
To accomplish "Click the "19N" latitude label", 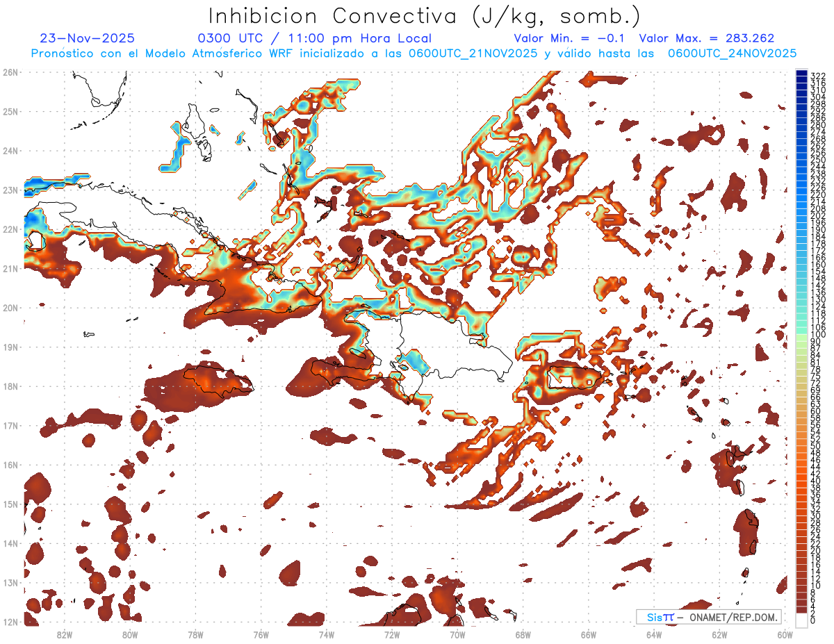I will [10, 347].
